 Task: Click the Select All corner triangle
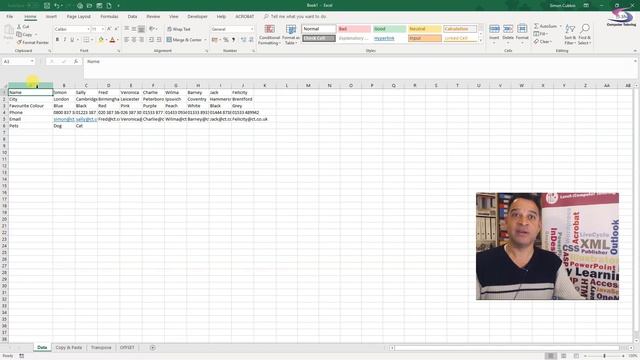(4, 85)
